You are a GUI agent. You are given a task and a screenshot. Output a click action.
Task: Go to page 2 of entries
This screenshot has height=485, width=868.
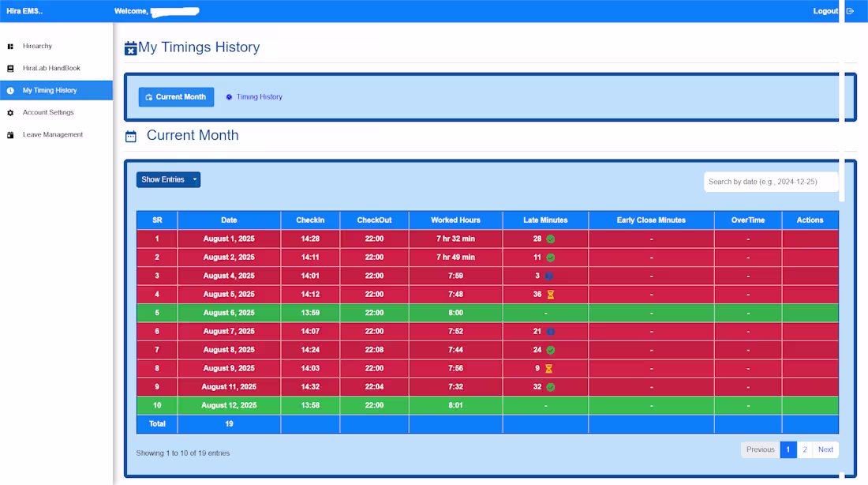tap(804, 449)
